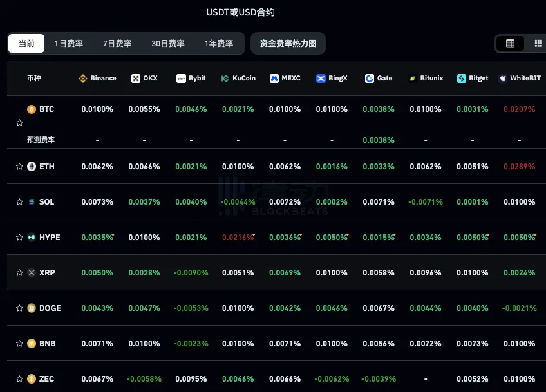Click the 币种 column header
Screen dimensions: 546x392
(33, 78)
